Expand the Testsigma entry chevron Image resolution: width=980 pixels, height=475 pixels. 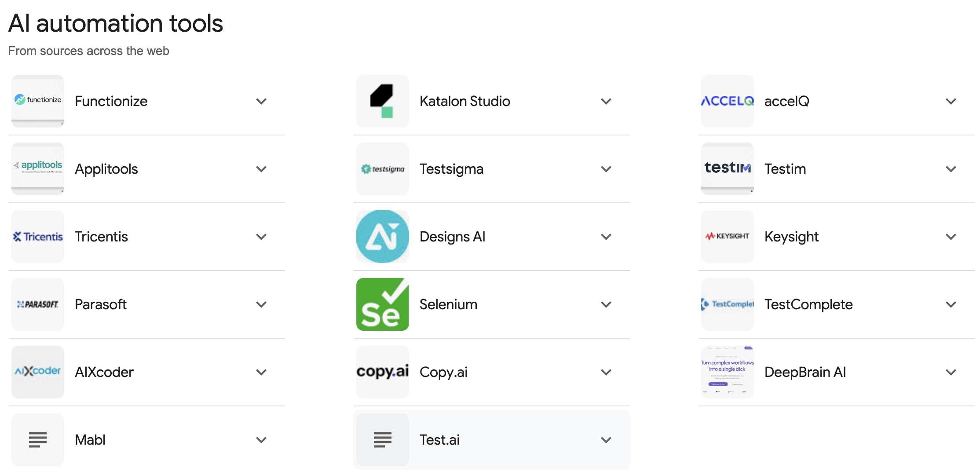pyautogui.click(x=606, y=169)
